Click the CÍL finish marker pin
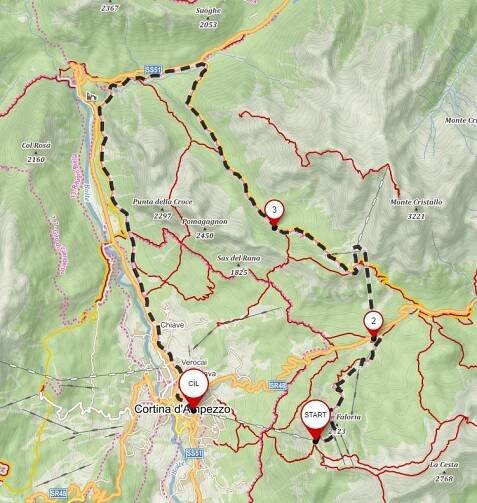477x503 pixels. coord(194,390)
